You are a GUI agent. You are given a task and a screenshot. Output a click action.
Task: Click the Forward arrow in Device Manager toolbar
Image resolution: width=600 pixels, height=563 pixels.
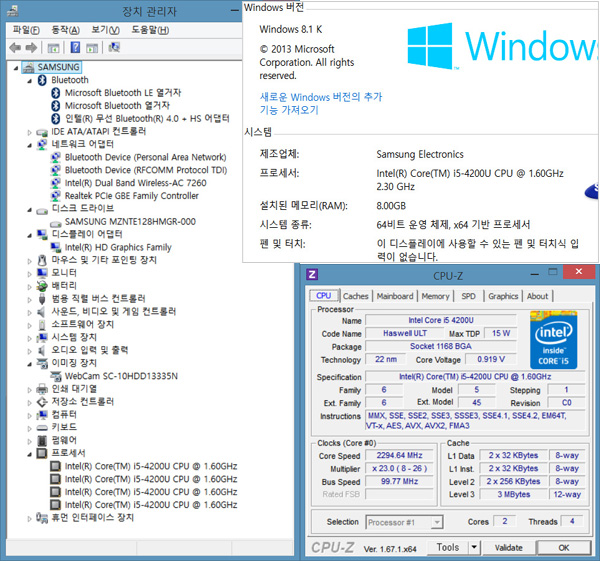point(31,48)
